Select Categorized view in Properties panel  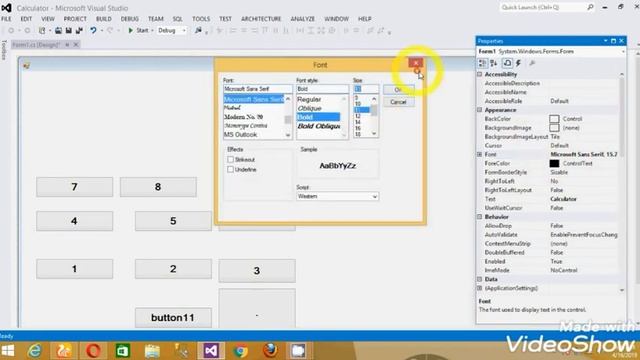pyautogui.click(x=483, y=63)
